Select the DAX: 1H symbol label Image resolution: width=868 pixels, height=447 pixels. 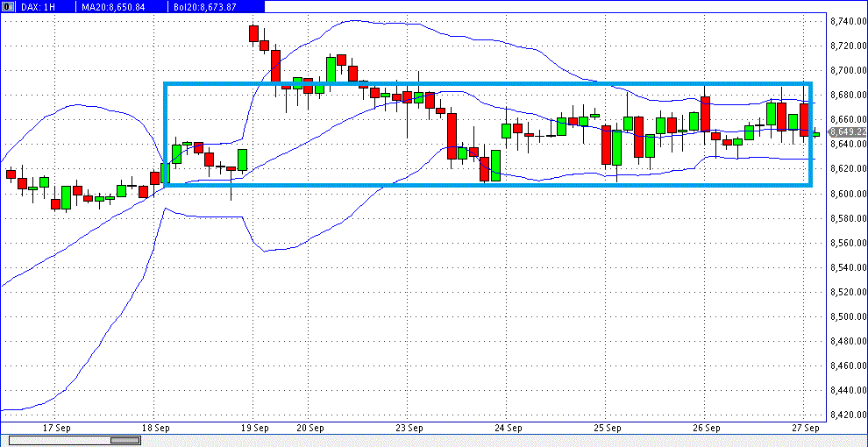[x=39, y=7]
